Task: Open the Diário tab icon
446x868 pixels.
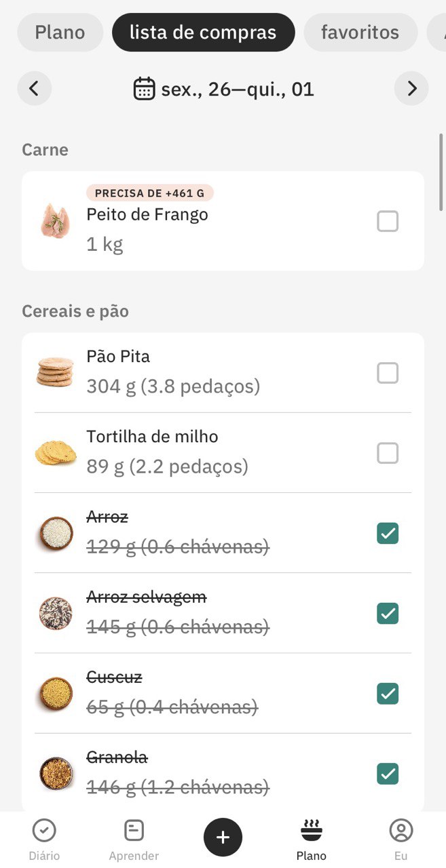Action: (44, 830)
